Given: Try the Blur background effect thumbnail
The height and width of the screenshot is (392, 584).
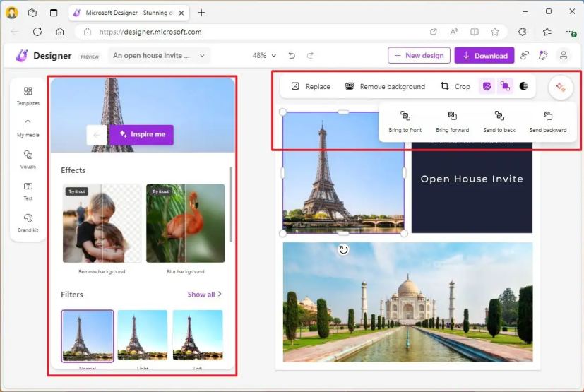Looking at the screenshot, I should point(186,223).
